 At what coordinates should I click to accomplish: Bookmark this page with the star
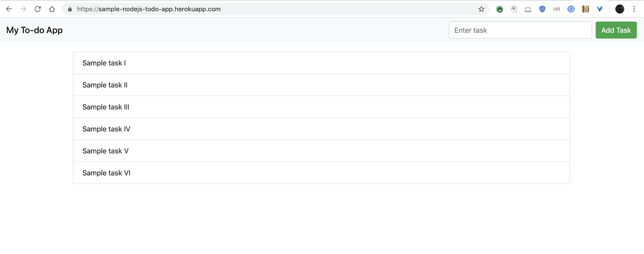[x=481, y=9]
